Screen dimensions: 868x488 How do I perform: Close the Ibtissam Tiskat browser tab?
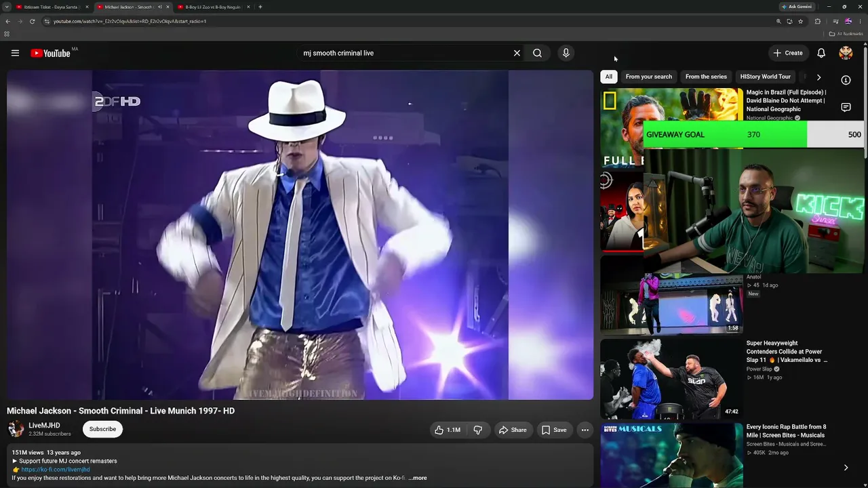coord(87,7)
